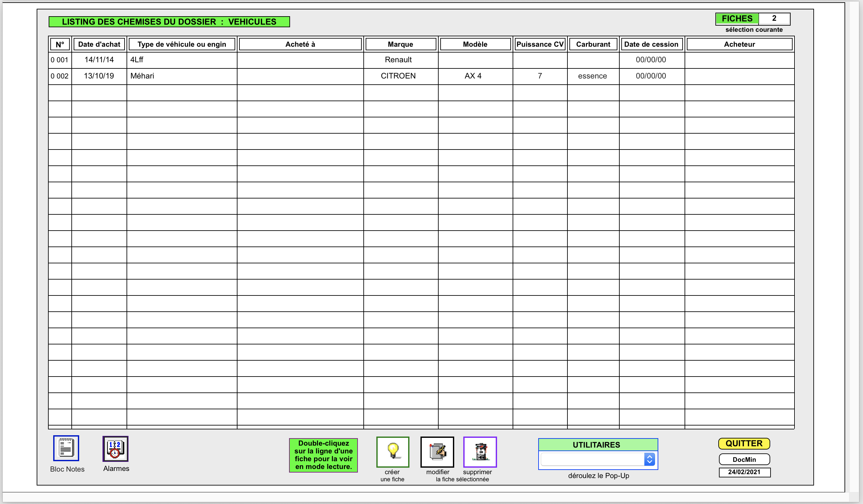Click the CITROEN marque cell

click(x=401, y=76)
